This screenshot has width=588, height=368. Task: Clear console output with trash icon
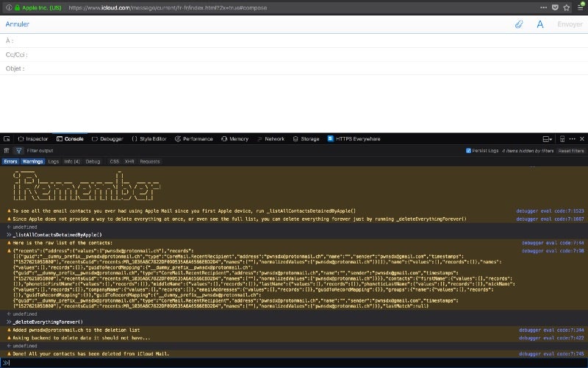(7, 150)
